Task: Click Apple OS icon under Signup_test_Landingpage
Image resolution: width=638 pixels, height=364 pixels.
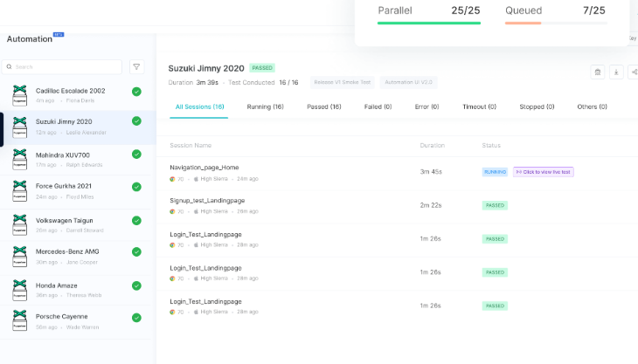Action: [196, 211]
